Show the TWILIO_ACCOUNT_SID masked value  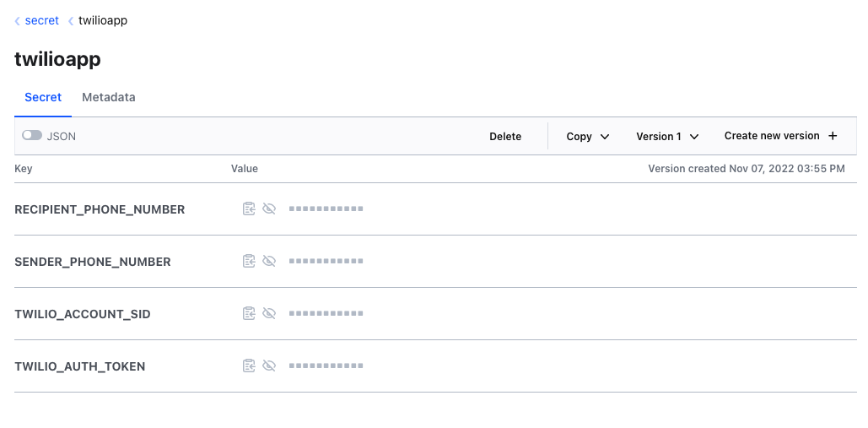[x=269, y=313]
